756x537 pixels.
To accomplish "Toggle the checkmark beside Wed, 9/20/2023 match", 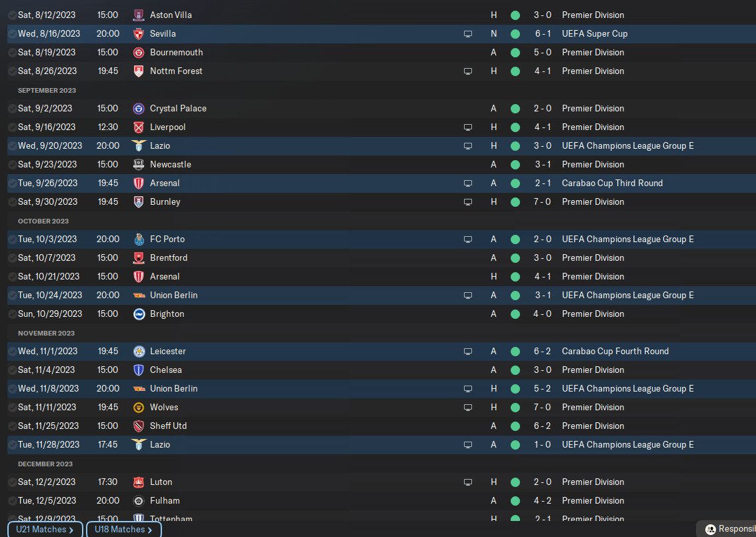I will 12,146.
